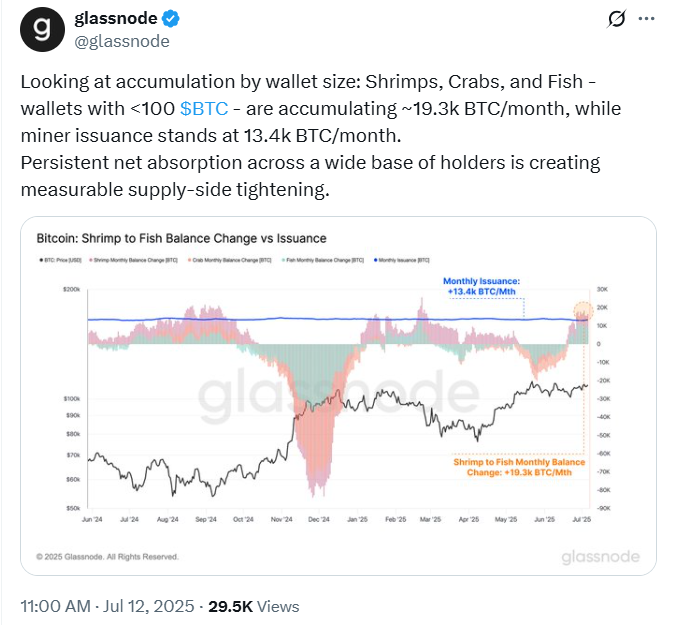This screenshot has width=673, height=625.
Task: Click the 29.5K Views count
Action: 254,607
